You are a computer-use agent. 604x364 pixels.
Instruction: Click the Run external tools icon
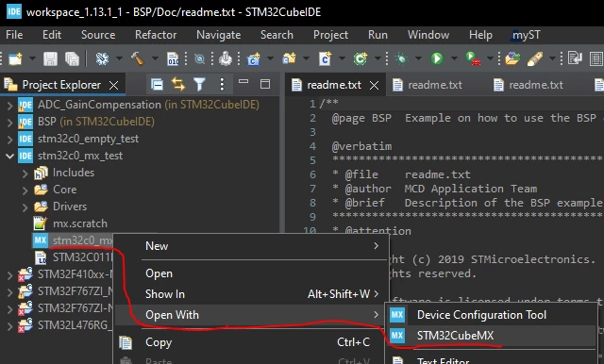473,58
